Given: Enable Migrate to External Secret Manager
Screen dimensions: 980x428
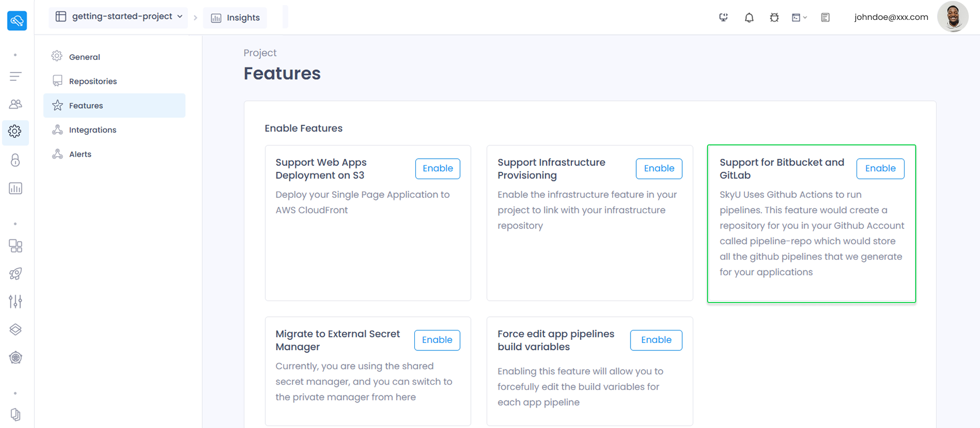Looking at the screenshot, I should 437,340.
